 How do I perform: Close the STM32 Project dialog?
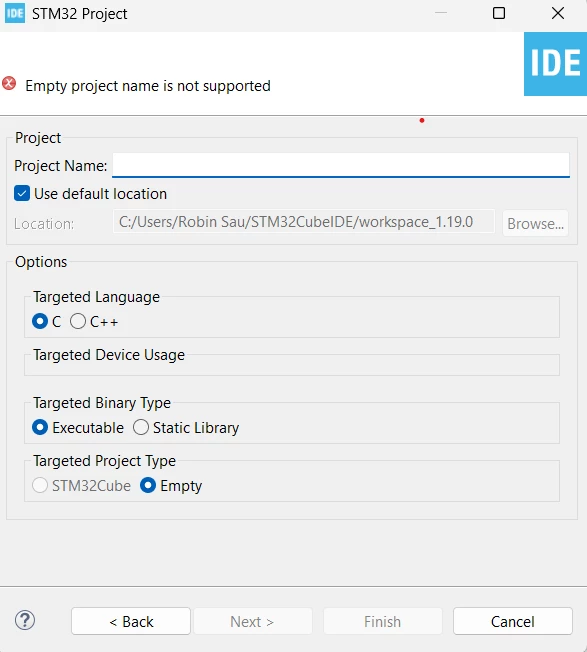pyautogui.click(x=558, y=13)
